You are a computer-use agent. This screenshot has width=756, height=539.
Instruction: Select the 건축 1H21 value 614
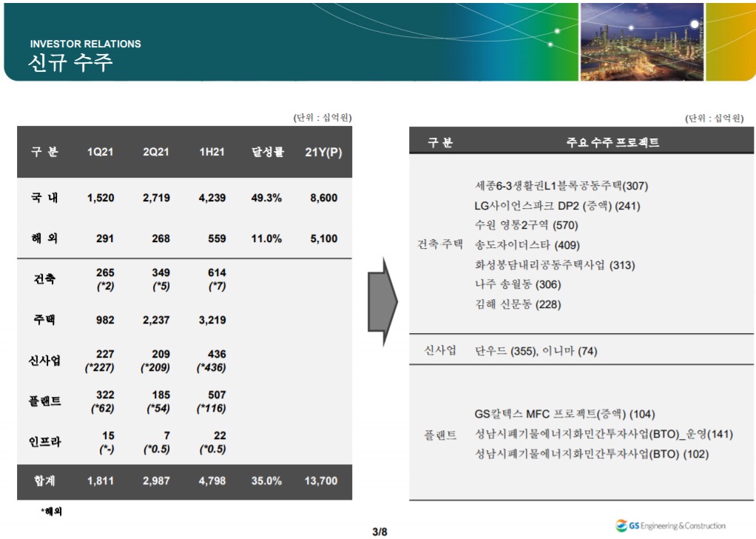(x=217, y=272)
